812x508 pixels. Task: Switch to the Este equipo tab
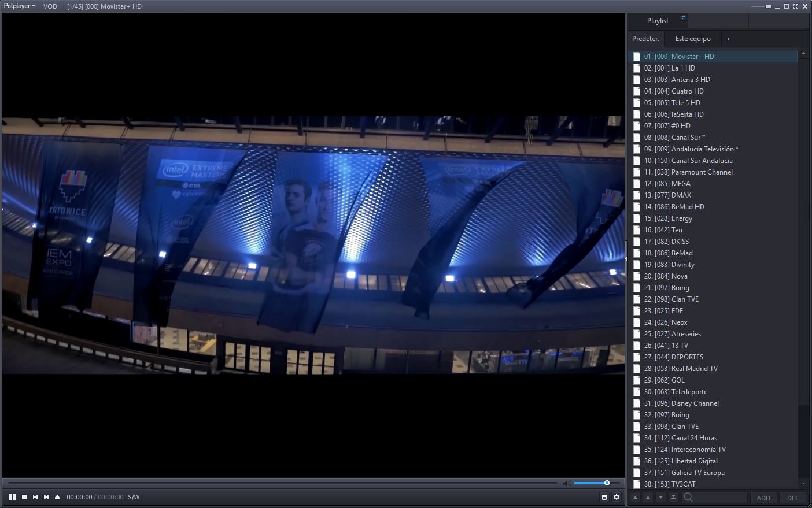[693, 39]
